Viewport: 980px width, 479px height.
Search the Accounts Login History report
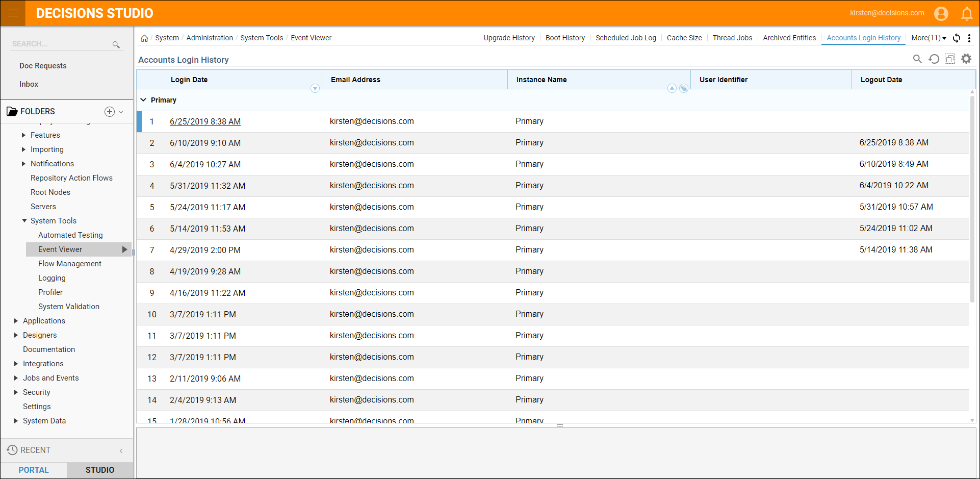917,59
